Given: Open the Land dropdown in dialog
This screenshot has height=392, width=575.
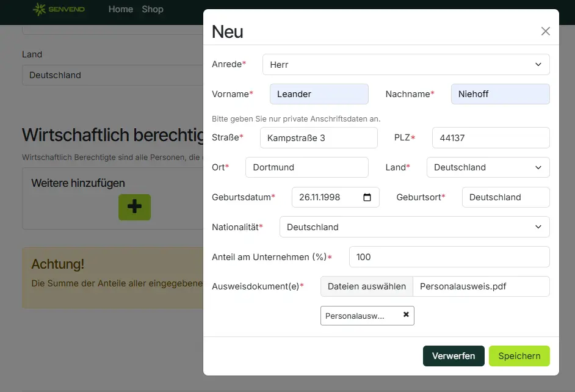Looking at the screenshot, I should coord(488,167).
